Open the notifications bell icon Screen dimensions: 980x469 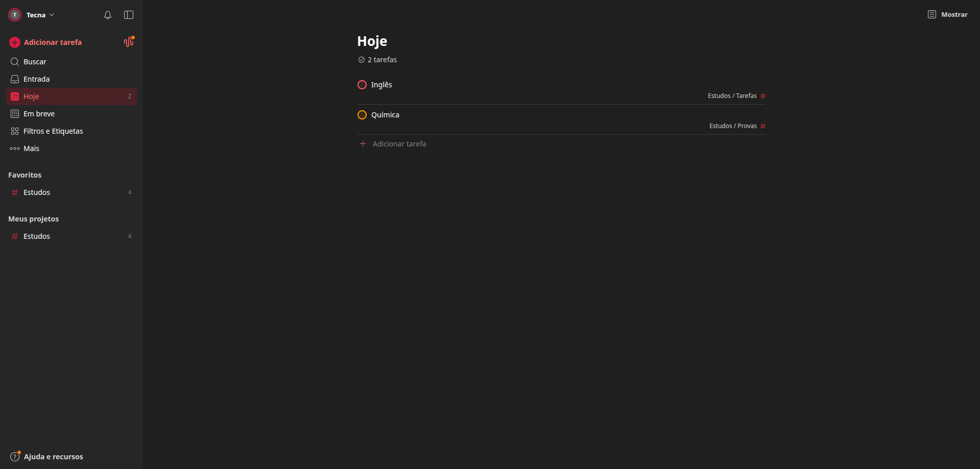(107, 15)
